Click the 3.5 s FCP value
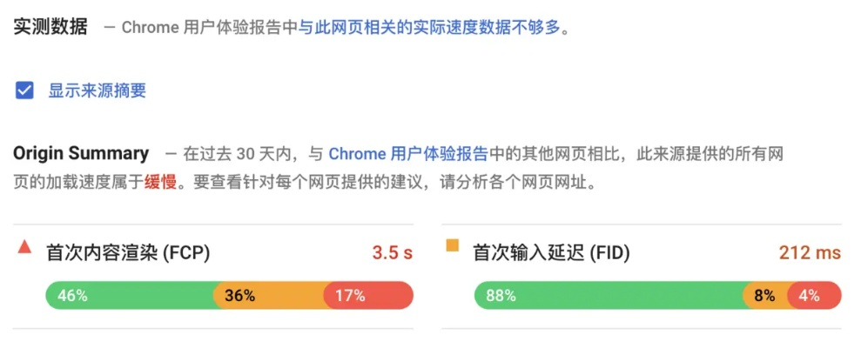This screenshot has height=348, width=868. tap(392, 253)
